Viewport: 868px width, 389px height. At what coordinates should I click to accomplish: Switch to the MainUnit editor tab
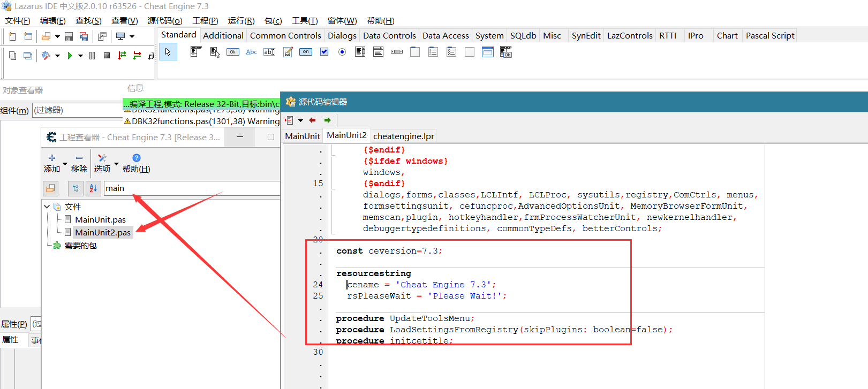coord(303,136)
